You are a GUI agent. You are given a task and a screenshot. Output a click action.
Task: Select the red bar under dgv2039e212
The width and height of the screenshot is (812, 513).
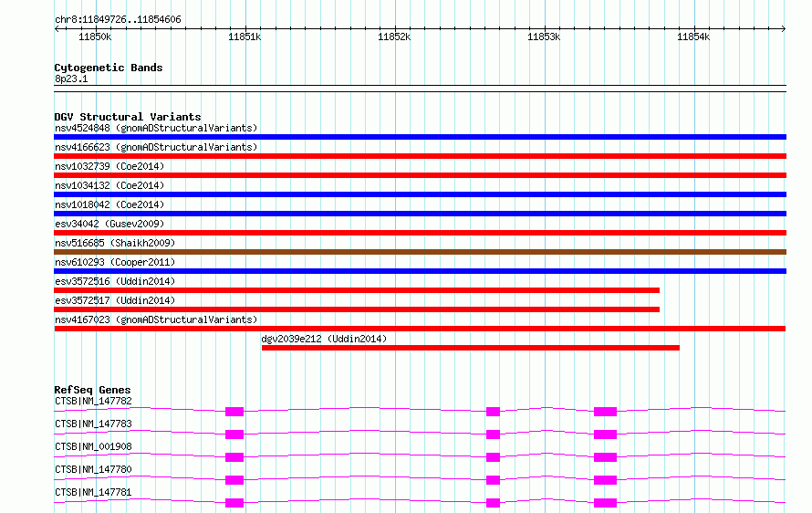471,348
